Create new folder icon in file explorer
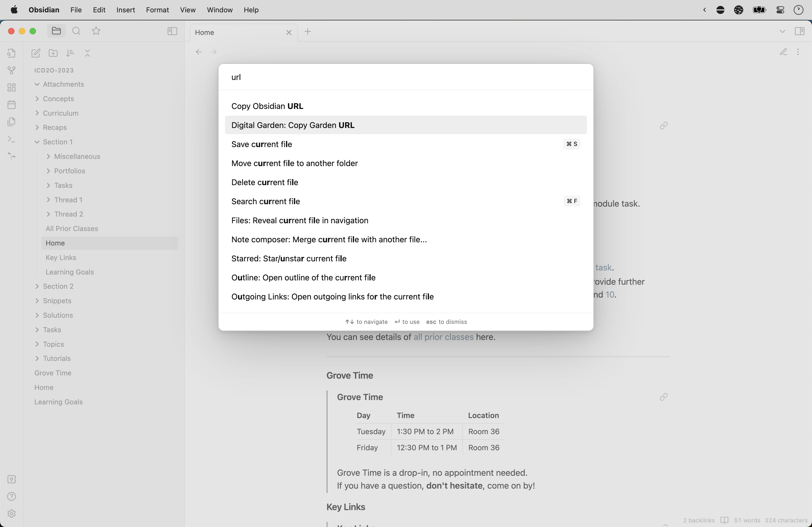 pos(53,53)
